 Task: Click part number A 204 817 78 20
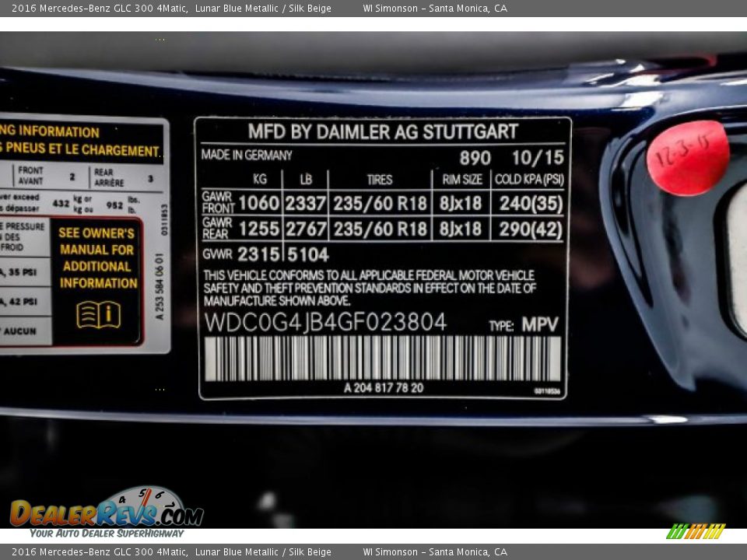(384, 388)
